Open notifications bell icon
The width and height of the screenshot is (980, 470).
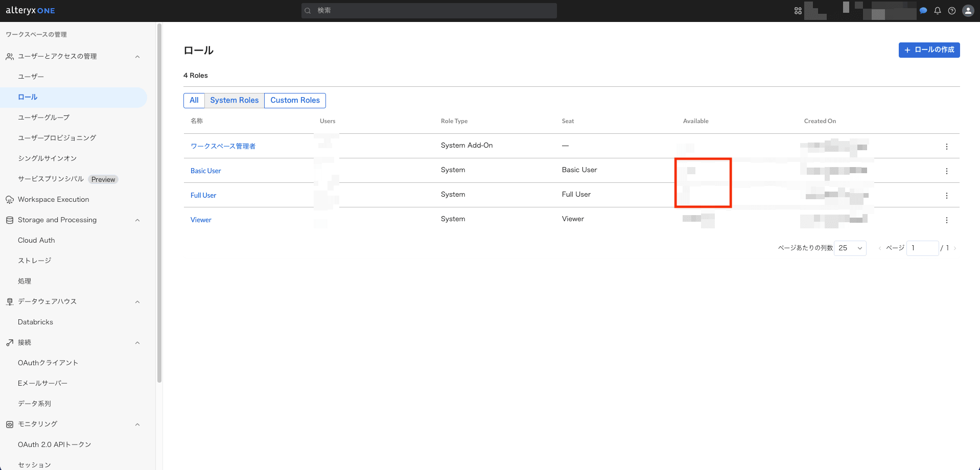click(x=938, y=11)
